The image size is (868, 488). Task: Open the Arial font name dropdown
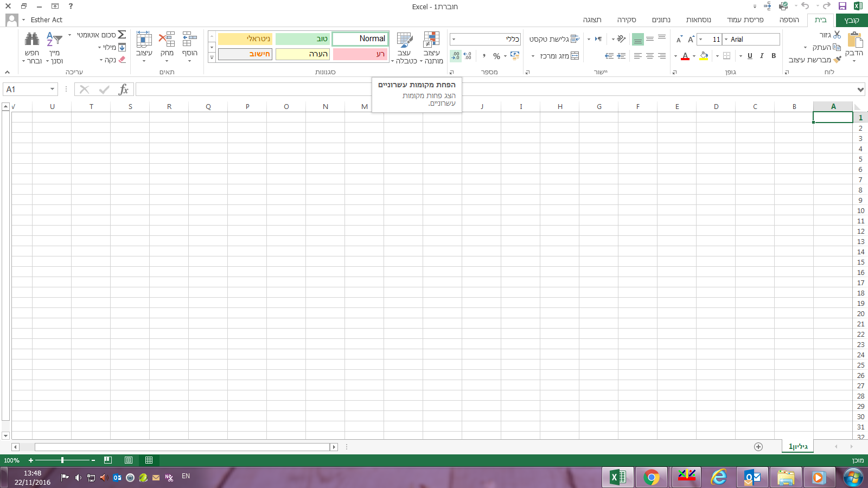tap(726, 39)
